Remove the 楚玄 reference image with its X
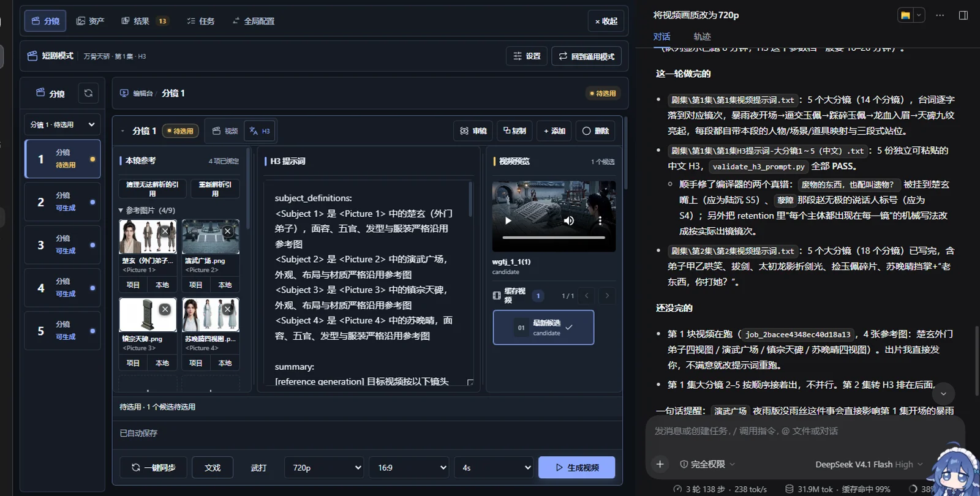The height and width of the screenshot is (496, 980). click(x=165, y=231)
